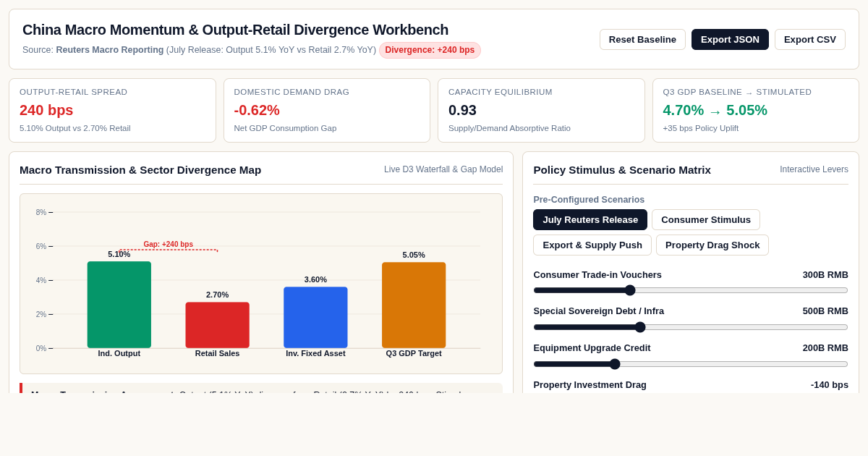The height and width of the screenshot is (456, 868).
Task: Click the Divergence: +240 bps badge
Action: pyautogui.click(x=430, y=50)
